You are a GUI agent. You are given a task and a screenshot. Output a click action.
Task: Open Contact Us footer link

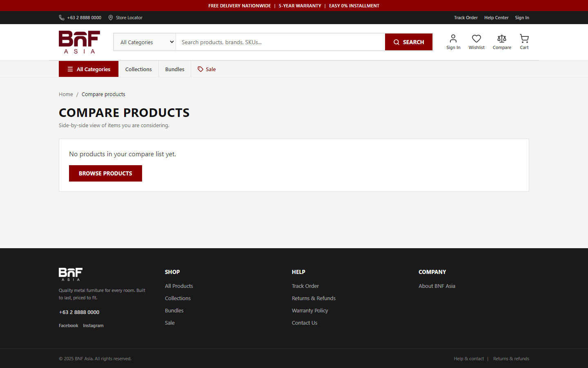305,323
